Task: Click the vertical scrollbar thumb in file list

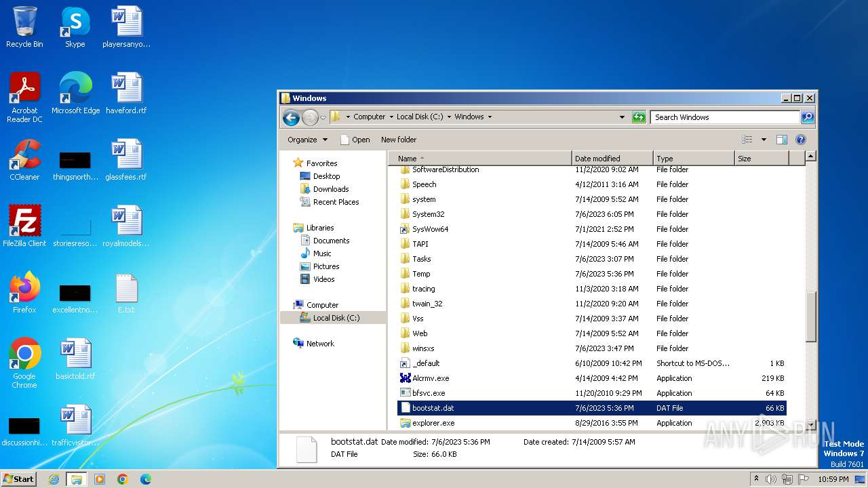Action: tap(810, 317)
